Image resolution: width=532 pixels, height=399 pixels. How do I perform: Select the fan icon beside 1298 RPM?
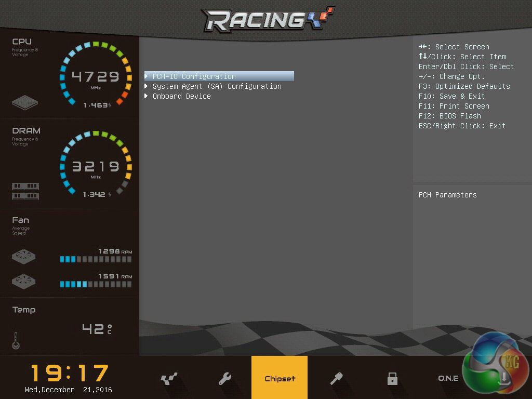point(24,257)
